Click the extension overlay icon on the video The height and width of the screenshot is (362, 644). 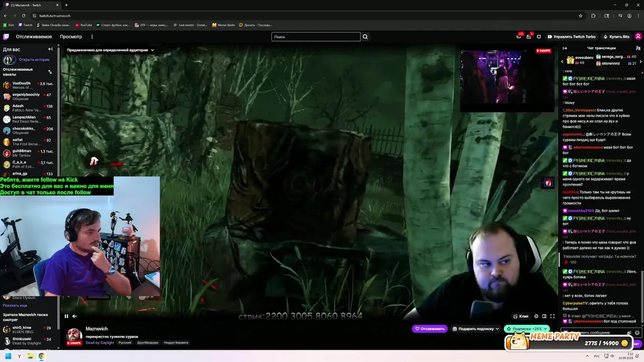tap(548, 183)
